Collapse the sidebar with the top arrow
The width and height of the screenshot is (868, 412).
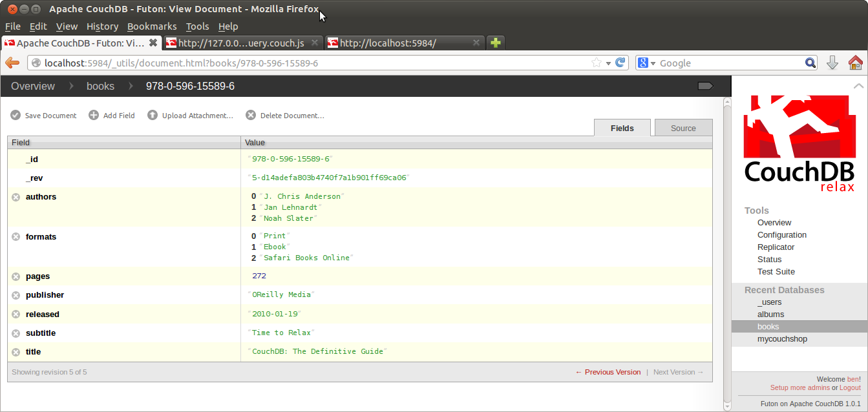[x=858, y=86]
